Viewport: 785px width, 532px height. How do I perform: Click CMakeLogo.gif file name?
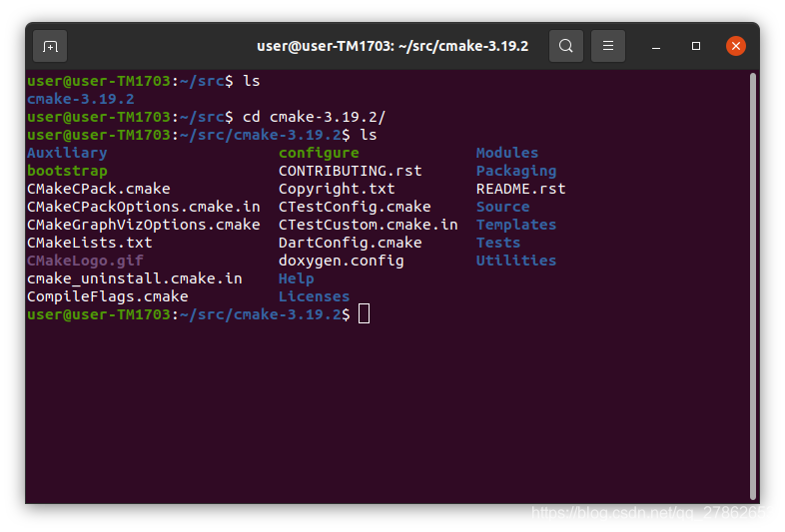coord(85,261)
